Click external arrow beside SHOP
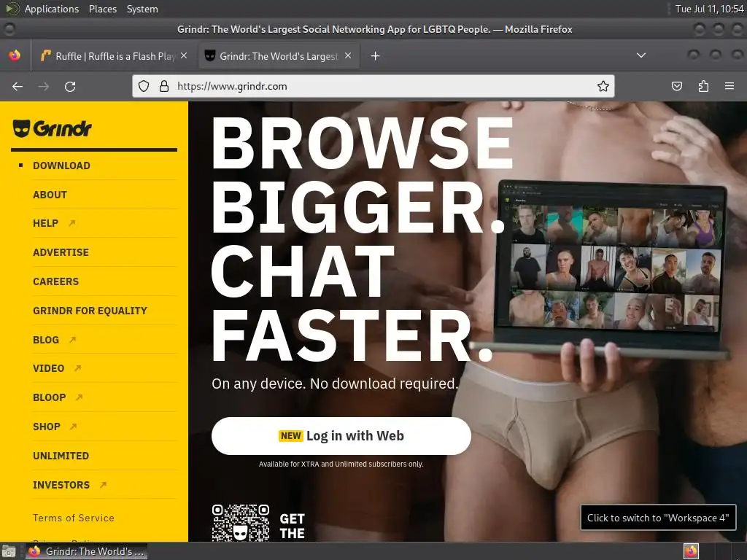 (74, 427)
